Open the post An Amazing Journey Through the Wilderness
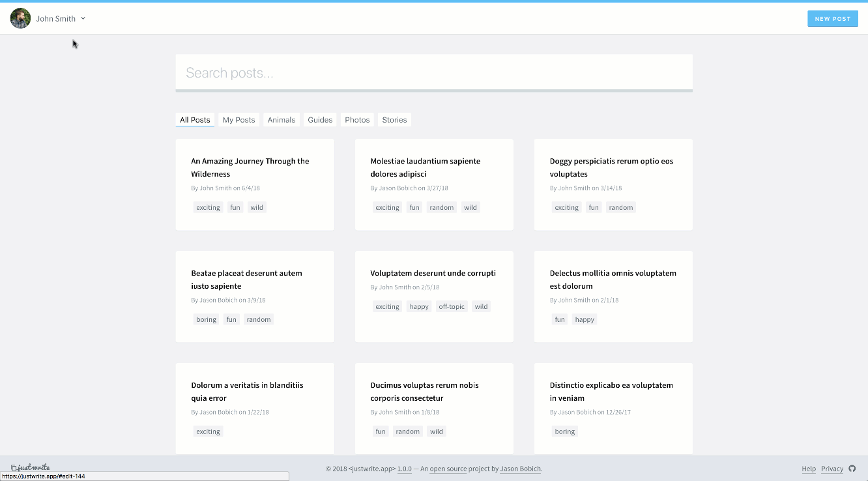The width and height of the screenshot is (868, 481). [250, 168]
